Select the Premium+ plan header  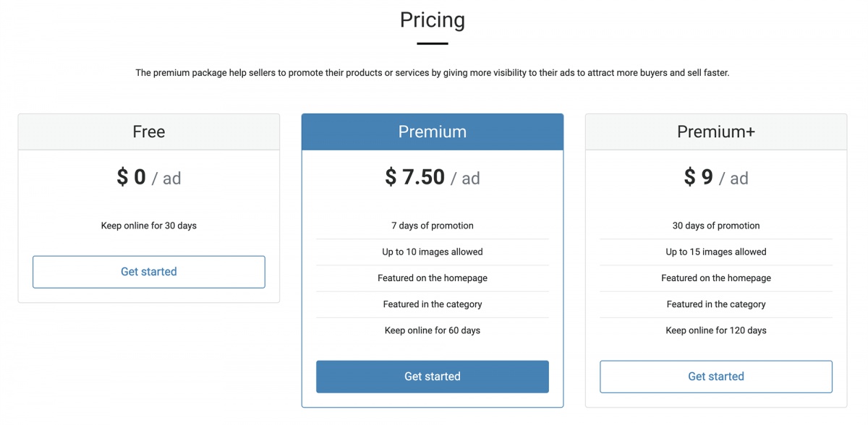pyautogui.click(x=715, y=132)
